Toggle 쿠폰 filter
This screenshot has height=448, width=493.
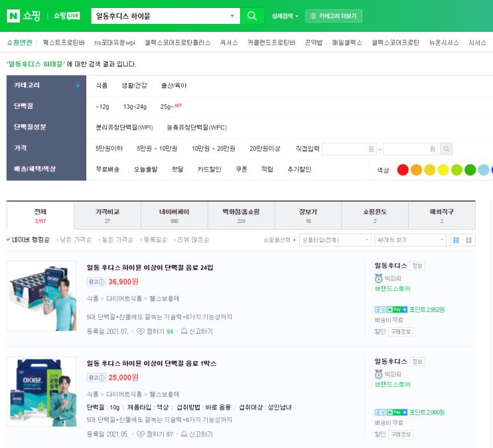tap(241, 169)
